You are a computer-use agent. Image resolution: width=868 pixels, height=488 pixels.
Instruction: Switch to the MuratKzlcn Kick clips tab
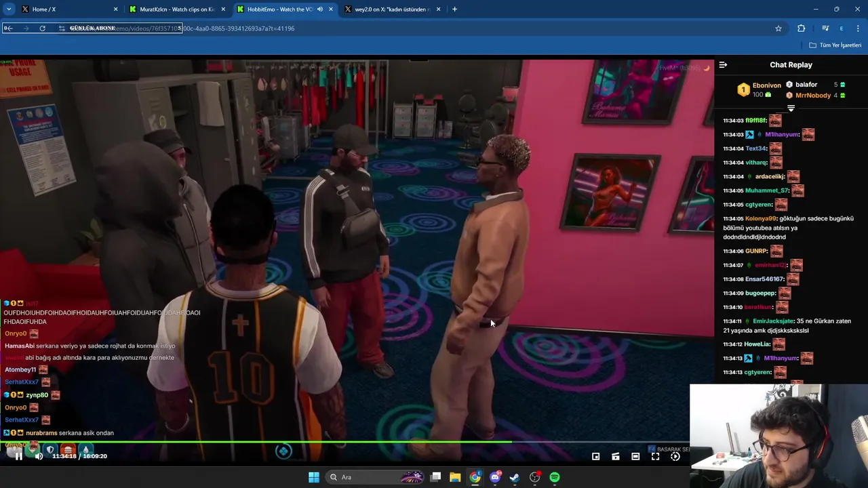pyautogui.click(x=176, y=9)
